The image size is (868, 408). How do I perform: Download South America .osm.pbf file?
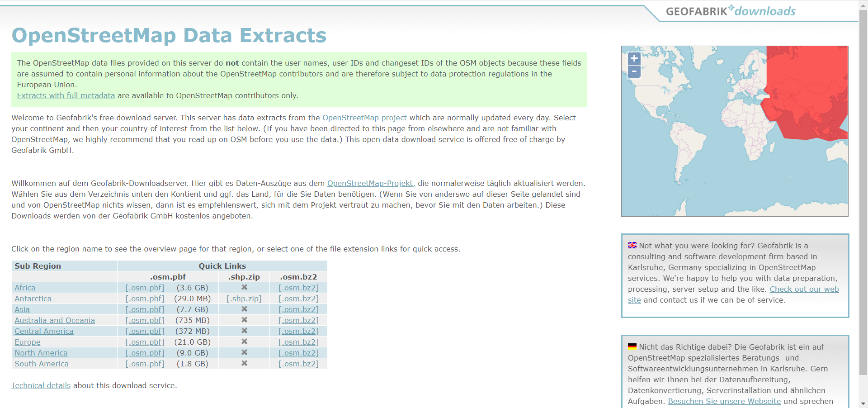point(145,364)
